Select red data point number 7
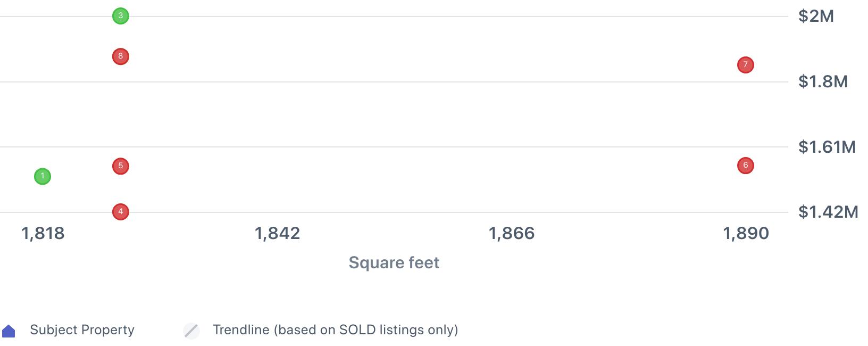The image size is (868, 346). point(746,65)
